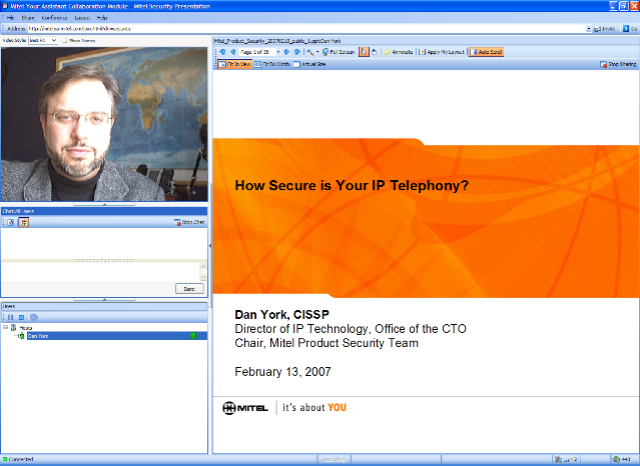Collapse the Hosts tree node

[6, 327]
